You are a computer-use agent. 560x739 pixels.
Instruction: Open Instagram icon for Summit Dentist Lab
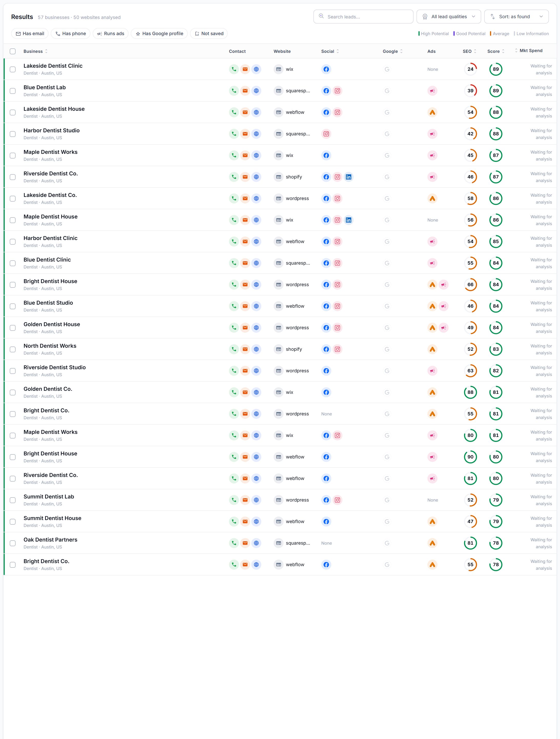tap(337, 500)
